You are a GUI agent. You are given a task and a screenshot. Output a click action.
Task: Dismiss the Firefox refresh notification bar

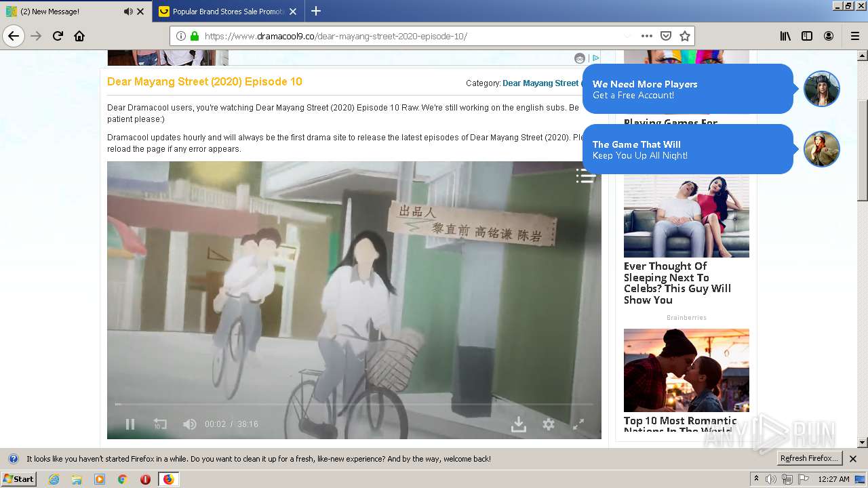pos(853,459)
